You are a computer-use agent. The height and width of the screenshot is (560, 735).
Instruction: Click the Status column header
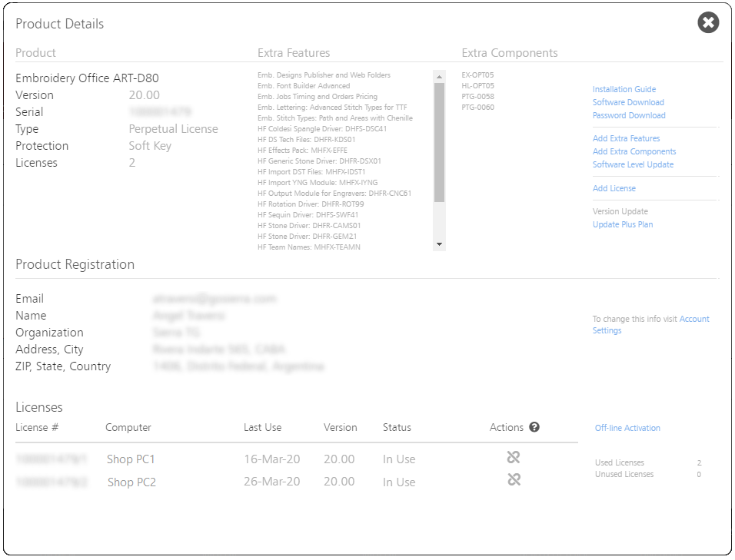[x=397, y=428]
